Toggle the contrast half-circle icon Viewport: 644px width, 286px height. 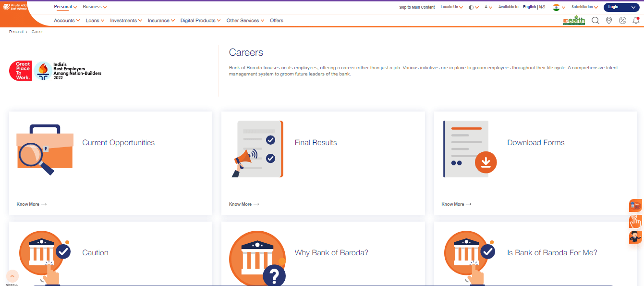pos(472,7)
